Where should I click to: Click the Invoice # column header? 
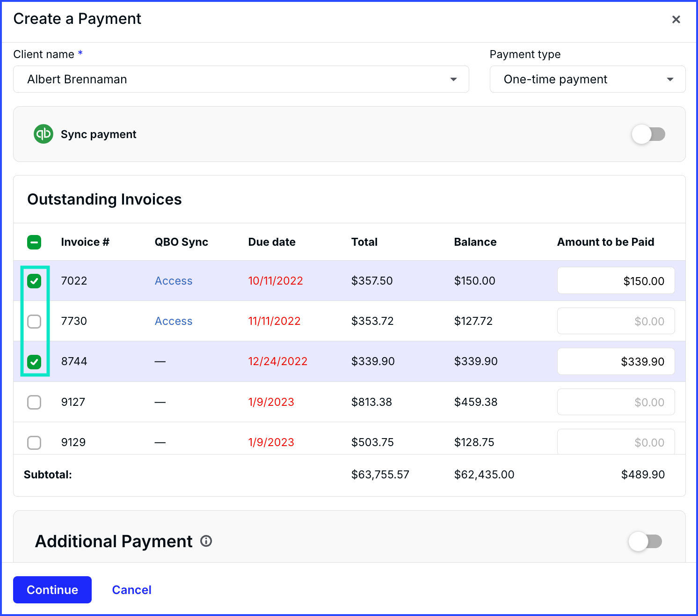[x=85, y=242]
